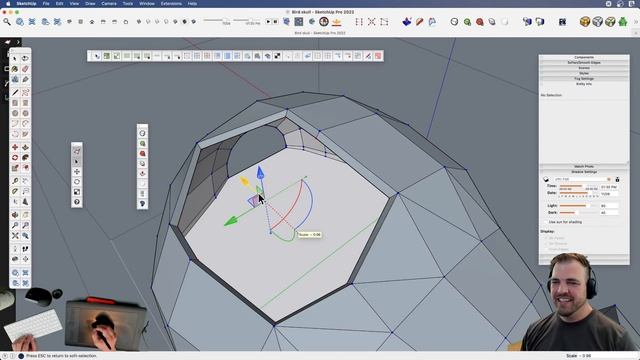The image size is (640, 360).
Task: Click the Light value input field
Action: [609, 206]
